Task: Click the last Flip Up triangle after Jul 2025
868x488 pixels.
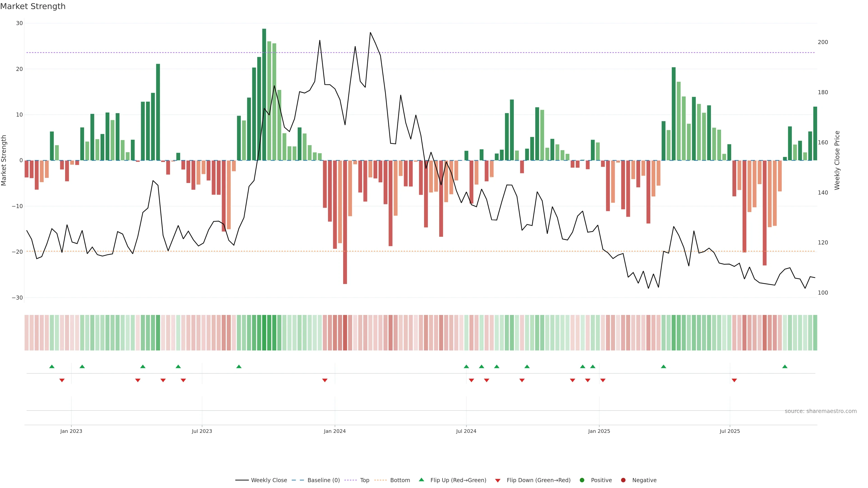Action: coord(785,366)
